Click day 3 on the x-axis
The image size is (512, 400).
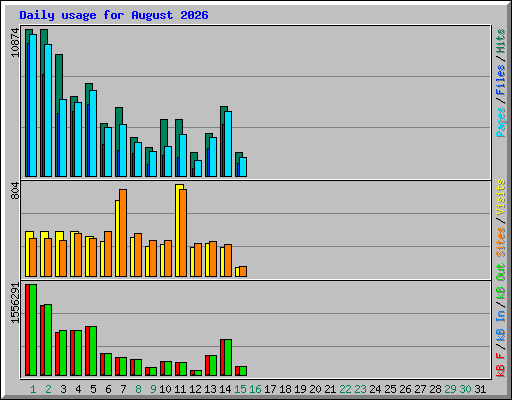[63, 389]
